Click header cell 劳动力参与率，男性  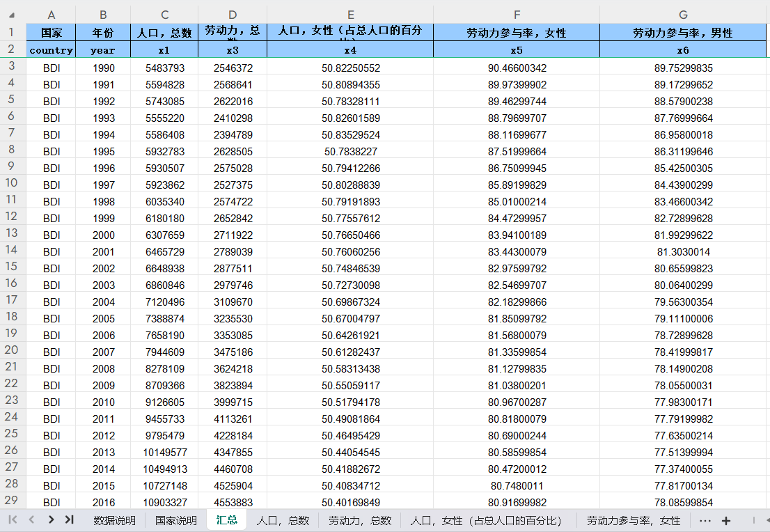(x=683, y=33)
